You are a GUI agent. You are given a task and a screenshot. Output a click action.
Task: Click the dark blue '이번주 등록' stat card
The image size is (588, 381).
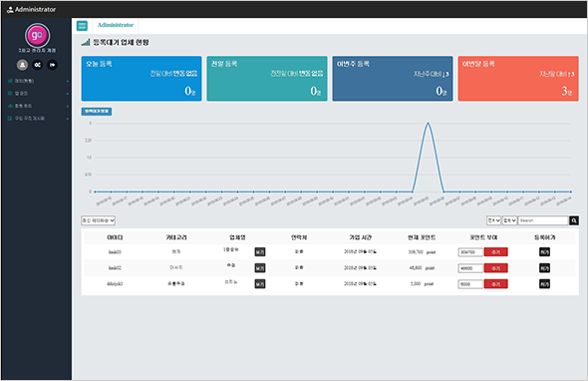click(x=393, y=79)
